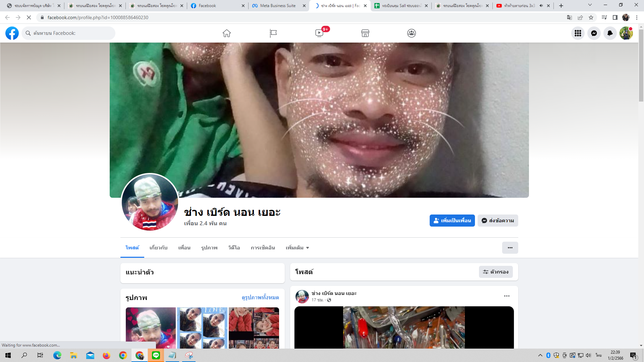This screenshot has width=644, height=362.
Task: Mute the YouTube tab audio icon
Action: click(x=541, y=6)
